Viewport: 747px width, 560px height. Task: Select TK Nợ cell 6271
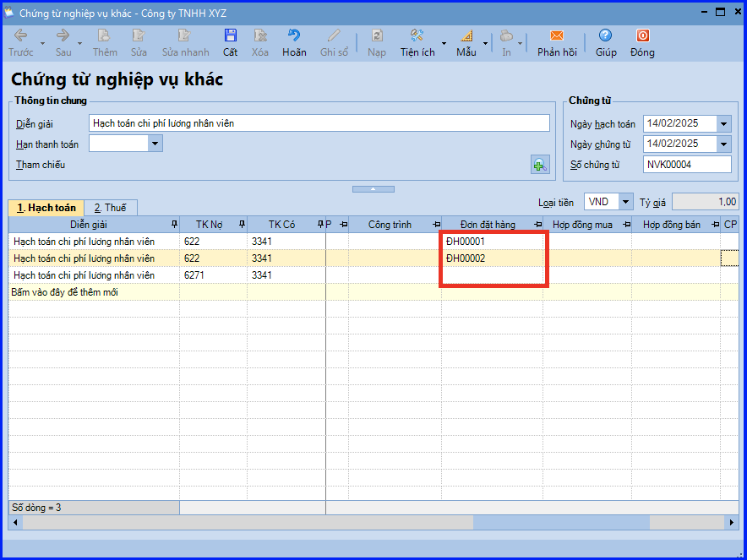pos(213,275)
